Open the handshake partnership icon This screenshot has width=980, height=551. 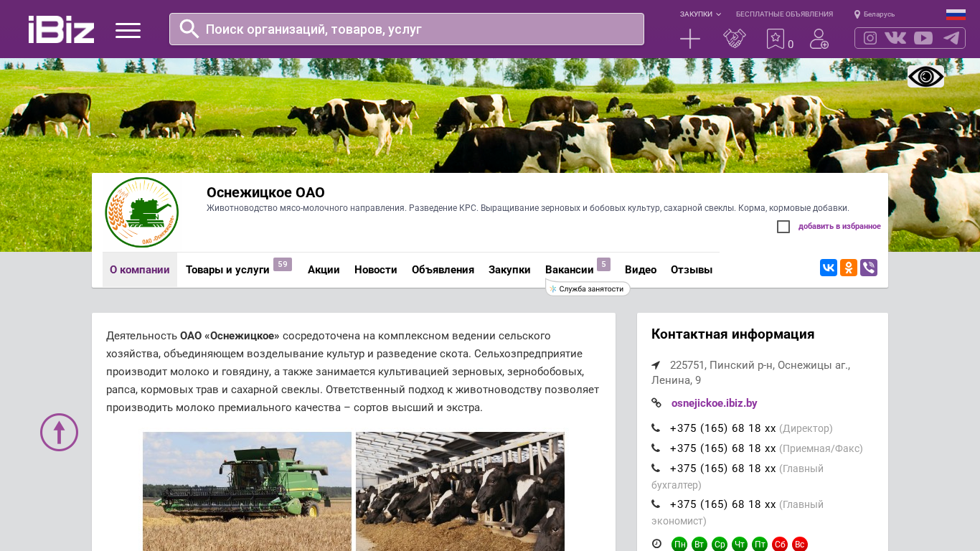734,39
